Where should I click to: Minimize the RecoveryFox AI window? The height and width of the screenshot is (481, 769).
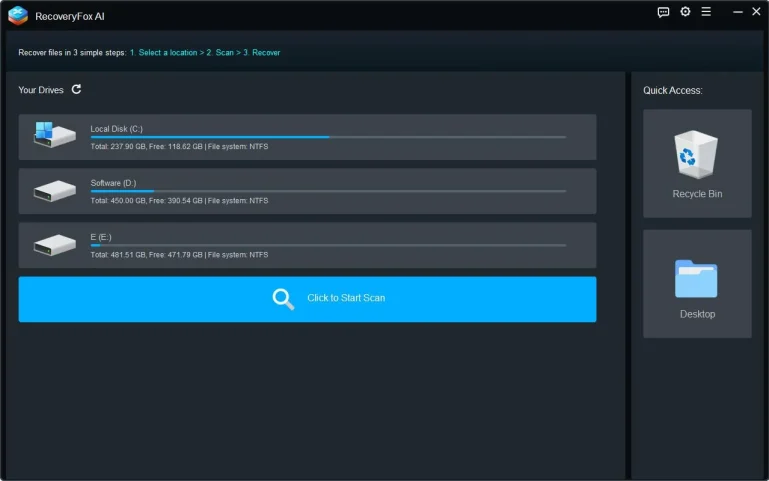737,12
